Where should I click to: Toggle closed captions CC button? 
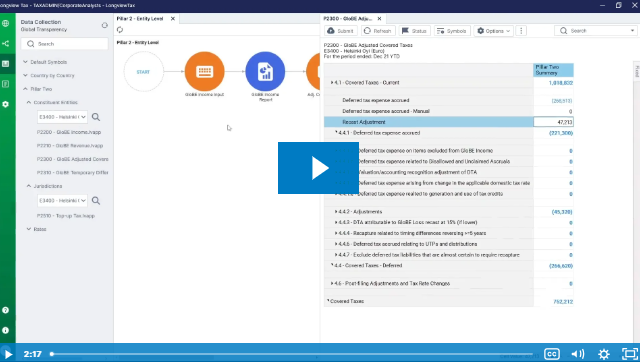(551, 354)
